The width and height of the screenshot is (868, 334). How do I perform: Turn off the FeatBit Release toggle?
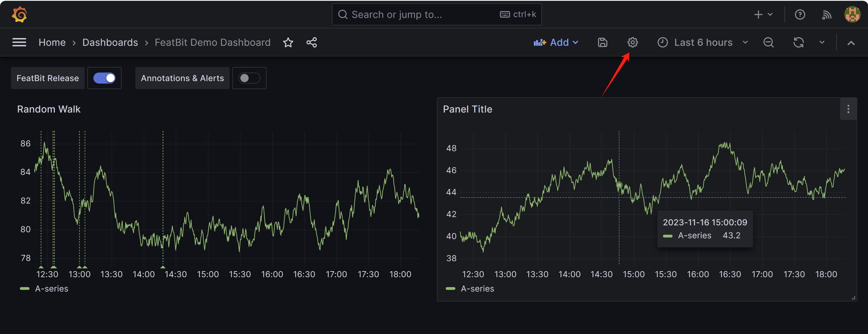point(104,78)
